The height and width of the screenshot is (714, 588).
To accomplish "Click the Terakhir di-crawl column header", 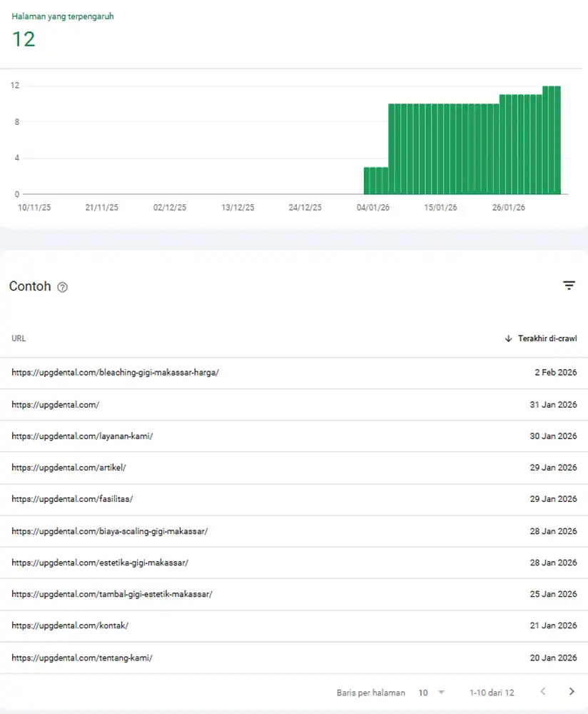I will point(547,338).
